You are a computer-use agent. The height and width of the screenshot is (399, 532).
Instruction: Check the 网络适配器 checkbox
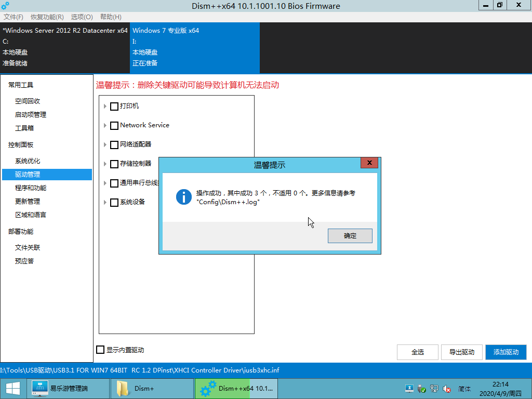pos(114,145)
